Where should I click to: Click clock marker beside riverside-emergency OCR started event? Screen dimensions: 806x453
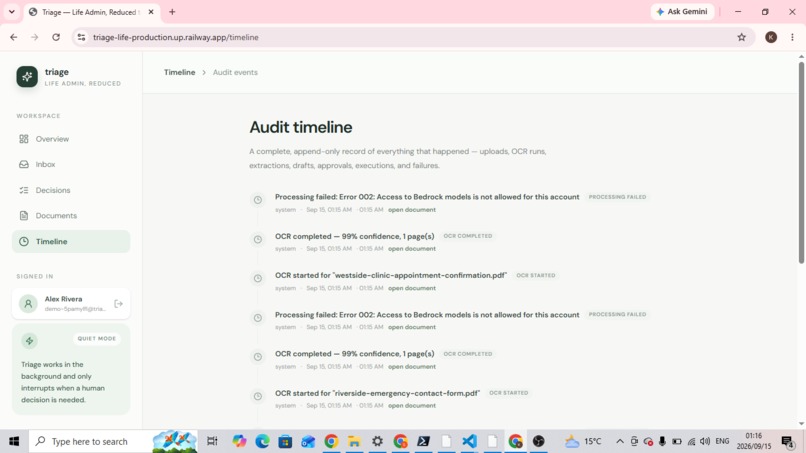click(258, 396)
